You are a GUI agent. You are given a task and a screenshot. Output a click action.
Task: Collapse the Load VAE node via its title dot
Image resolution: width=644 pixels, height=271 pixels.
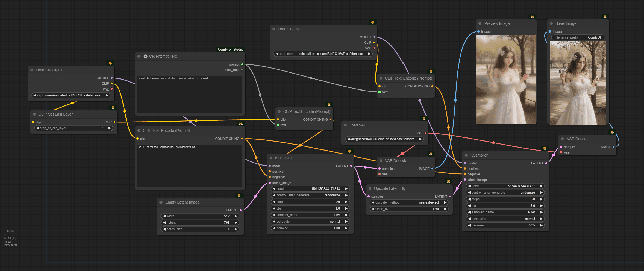[x=346, y=125]
